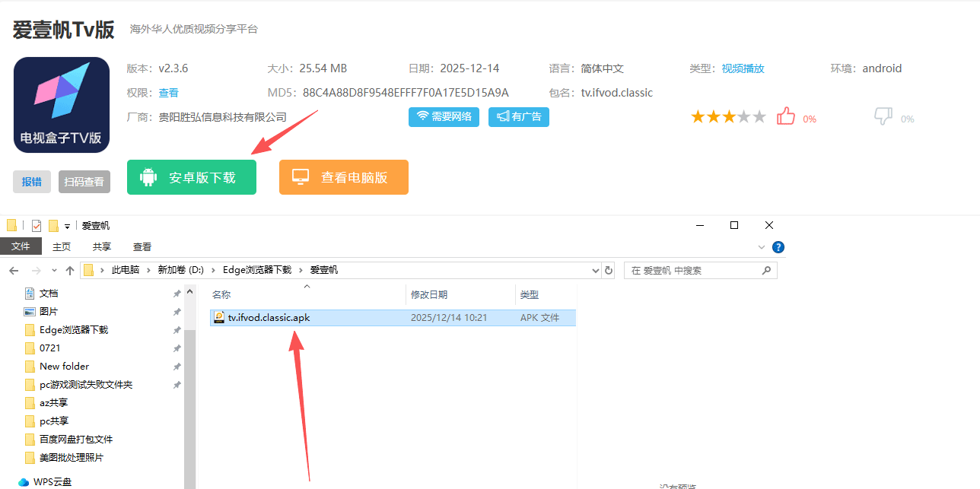Click the thumbs-down dislike icon
This screenshot has width=980, height=489.
(883, 116)
